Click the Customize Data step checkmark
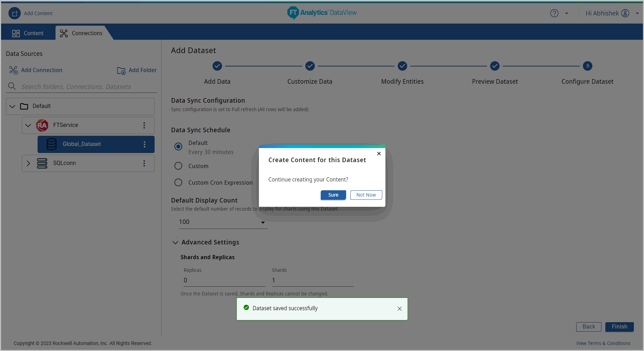This screenshot has height=351, width=644. pyautogui.click(x=310, y=66)
